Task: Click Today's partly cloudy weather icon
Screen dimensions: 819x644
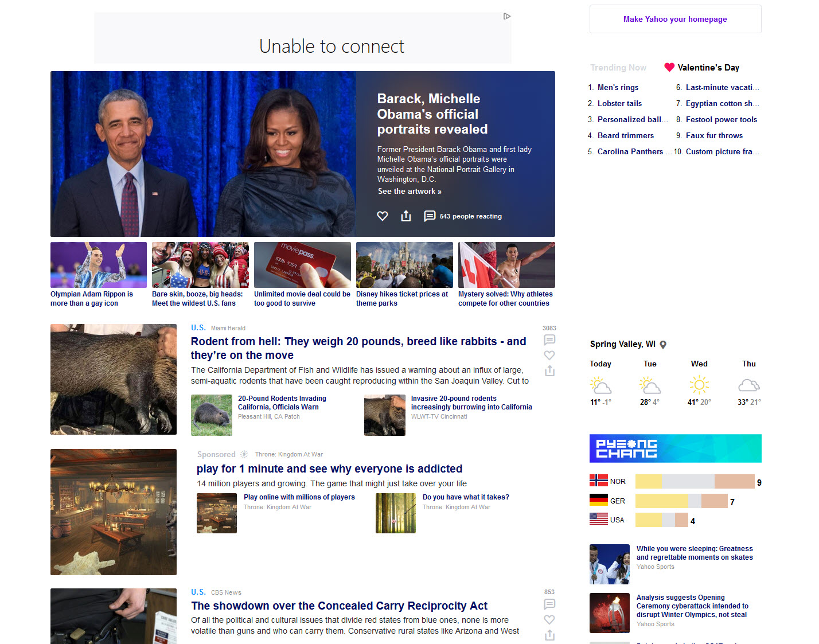Action: pyautogui.click(x=600, y=385)
